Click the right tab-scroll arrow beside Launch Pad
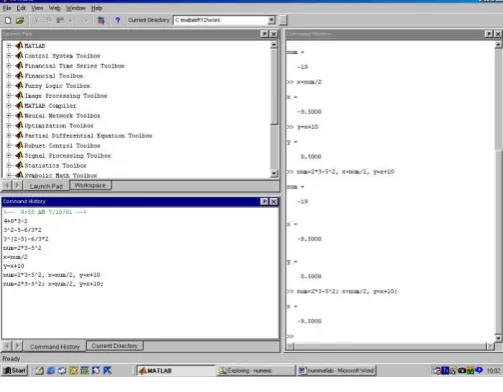This screenshot has width=503, height=392. (17, 185)
